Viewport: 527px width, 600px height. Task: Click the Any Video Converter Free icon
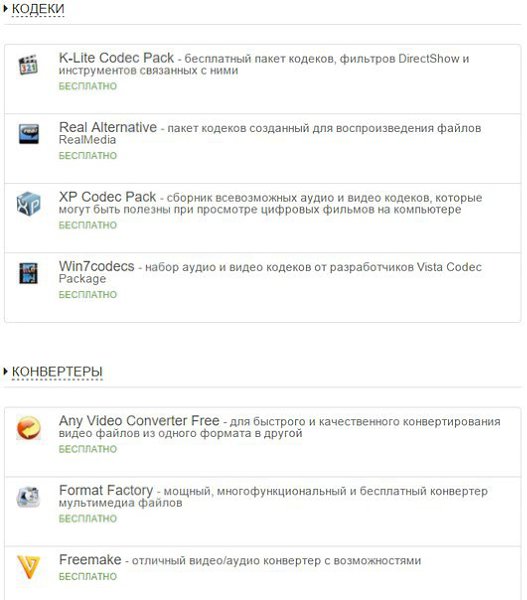pyautogui.click(x=28, y=427)
